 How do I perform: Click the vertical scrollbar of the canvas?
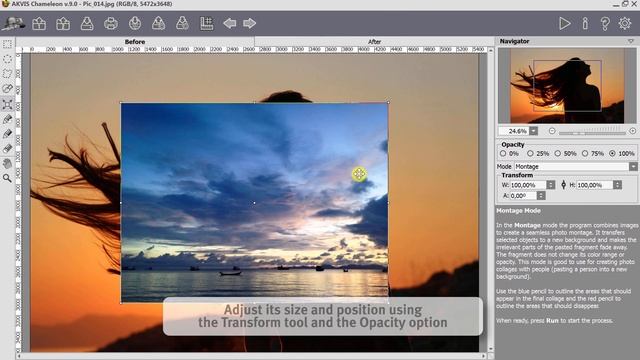point(491,199)
